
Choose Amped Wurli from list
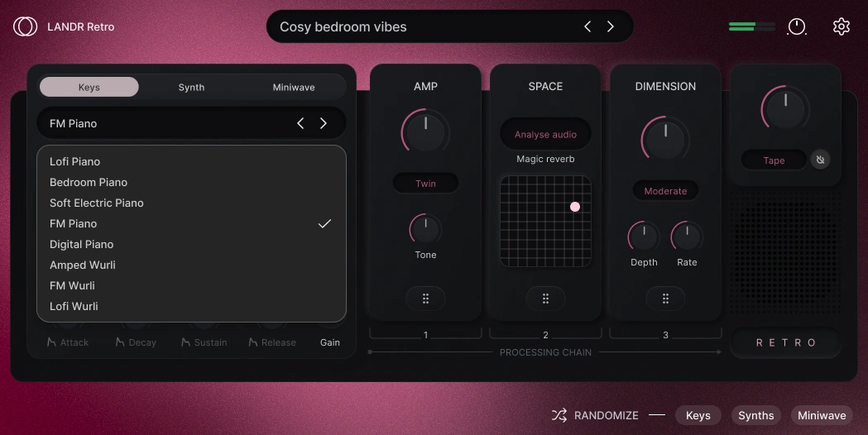pyautogui.click(x=191, y=265)
